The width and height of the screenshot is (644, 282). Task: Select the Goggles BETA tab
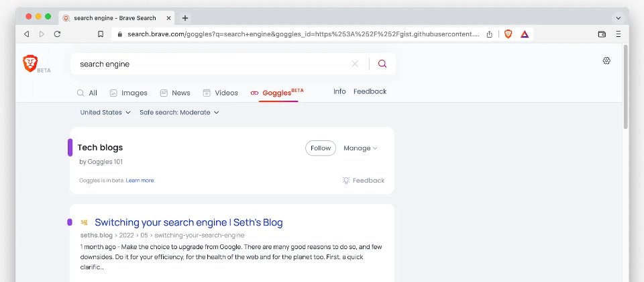[x=277, y=93]
